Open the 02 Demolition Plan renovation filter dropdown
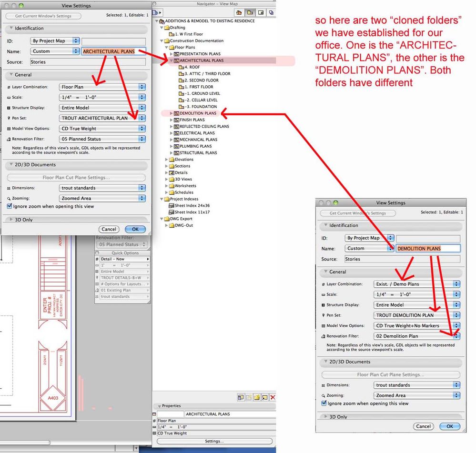The width and height of the screenshot is (476, 453). click(x=417, y=336)
